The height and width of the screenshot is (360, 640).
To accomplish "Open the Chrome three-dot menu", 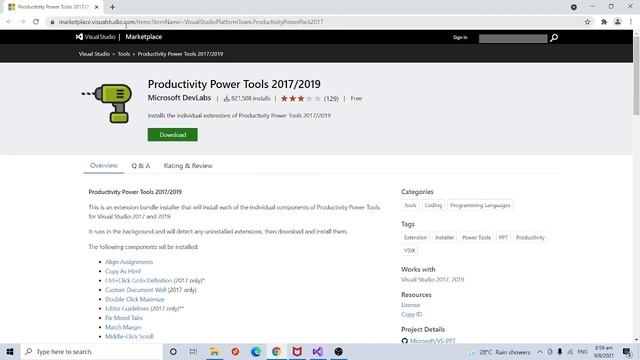I will pyautogui.click(x=631, y=22).
